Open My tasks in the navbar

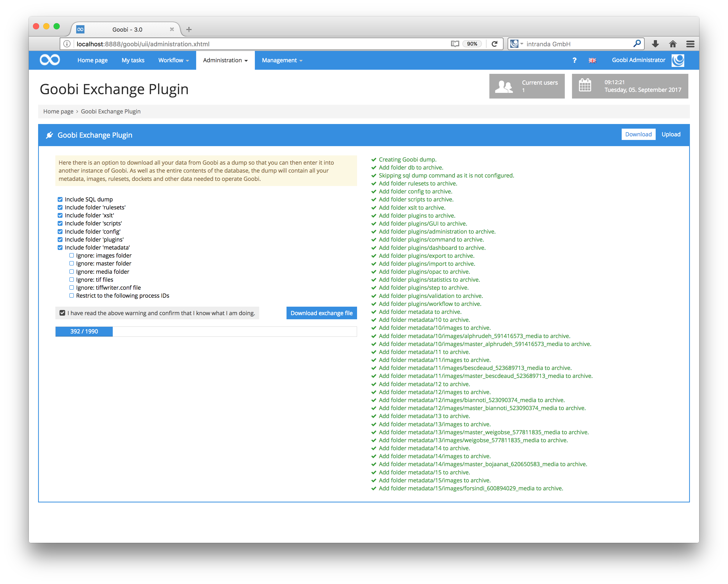tap(133, 60)
